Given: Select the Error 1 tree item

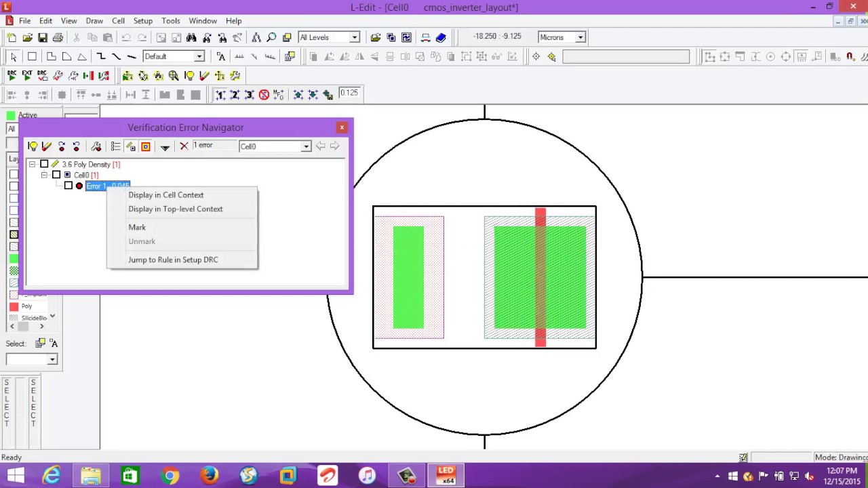Looking at the screenshot, I should 107,186.
